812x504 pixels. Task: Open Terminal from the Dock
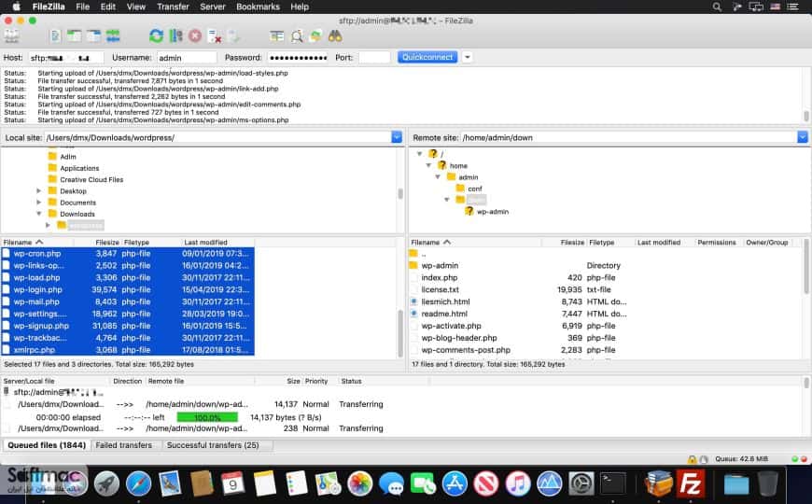pos(613,483)
